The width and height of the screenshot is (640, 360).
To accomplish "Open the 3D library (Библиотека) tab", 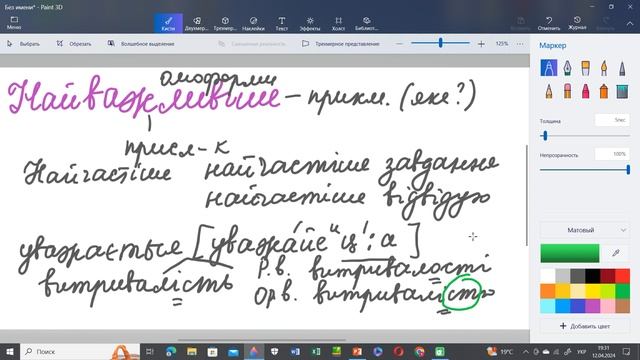I will (x=367, y=23).
